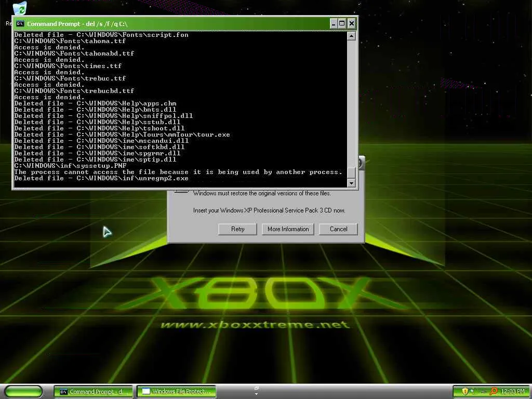This screenshot has width=532, height=399.
Task: Click the taskbar clock showing 12:03 PM
Action: [x=513, y=392]
